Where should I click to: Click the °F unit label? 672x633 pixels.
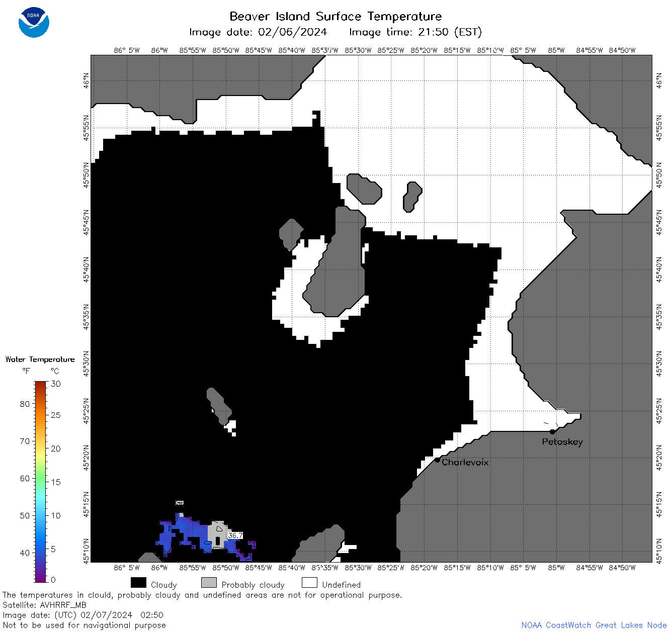click(x=26, y=371)
